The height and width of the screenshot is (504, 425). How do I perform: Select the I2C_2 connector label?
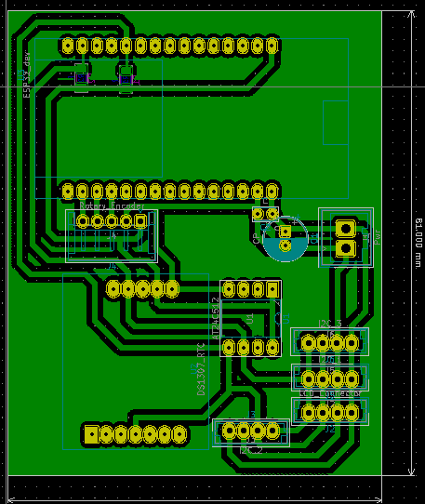tap(251, 451)
